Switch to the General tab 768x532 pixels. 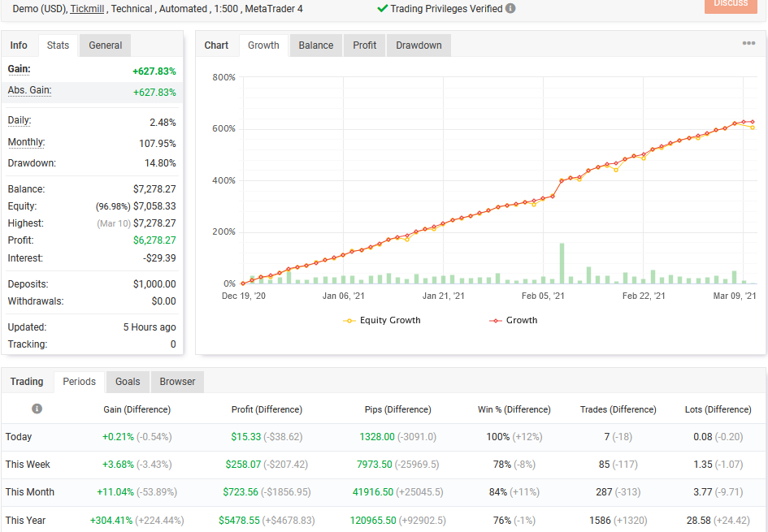tap(106, 45)
